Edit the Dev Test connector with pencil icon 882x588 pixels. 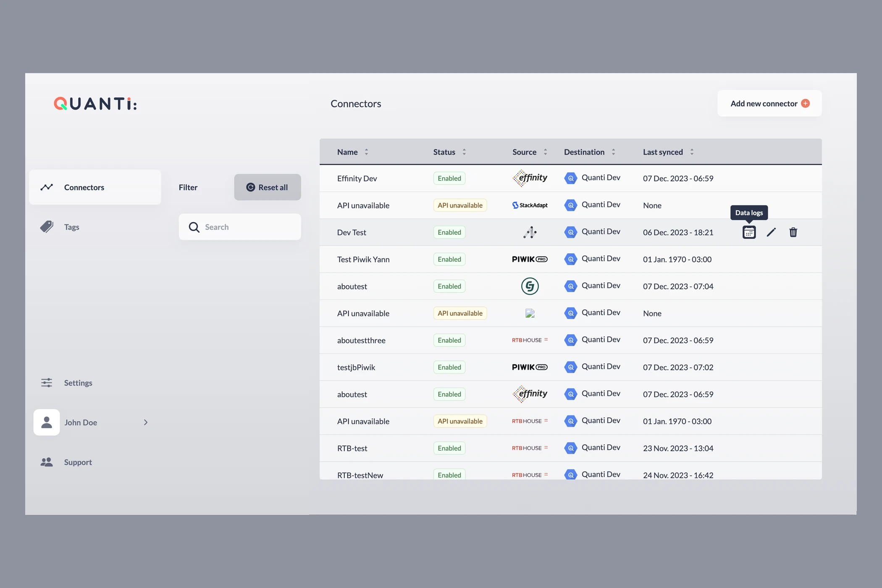771,232
